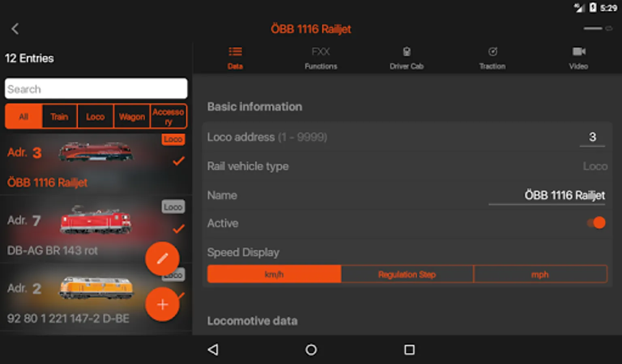The height and width of the screenshot is (364, 622).
Task: Toggle checkmark for DB-AG BR 143 entry
Action: [x=179, y=229]
